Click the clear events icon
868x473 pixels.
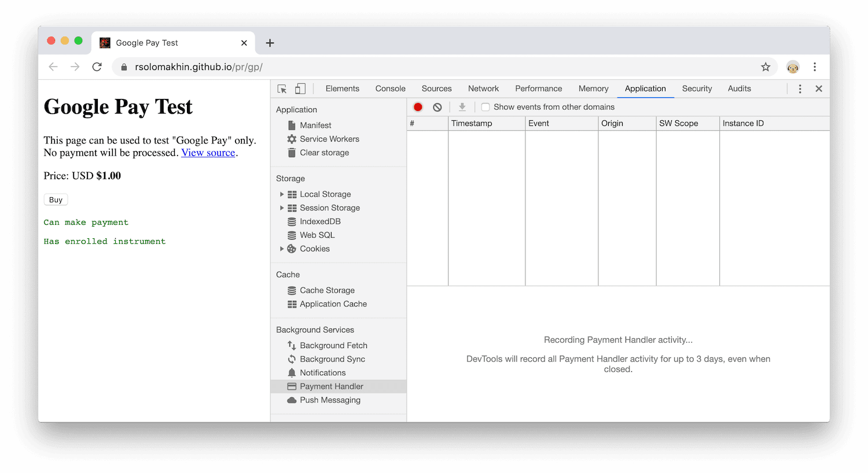point(437,107)
